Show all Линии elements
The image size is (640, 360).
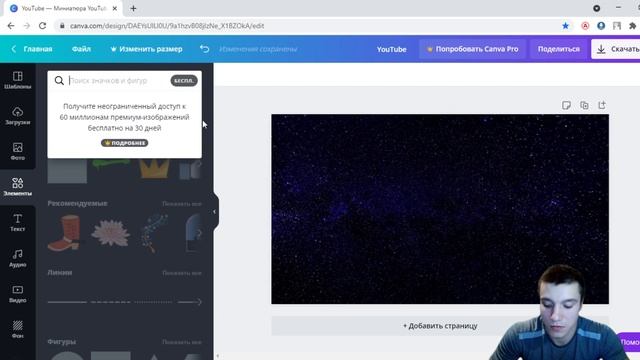[x=182, y=273]
